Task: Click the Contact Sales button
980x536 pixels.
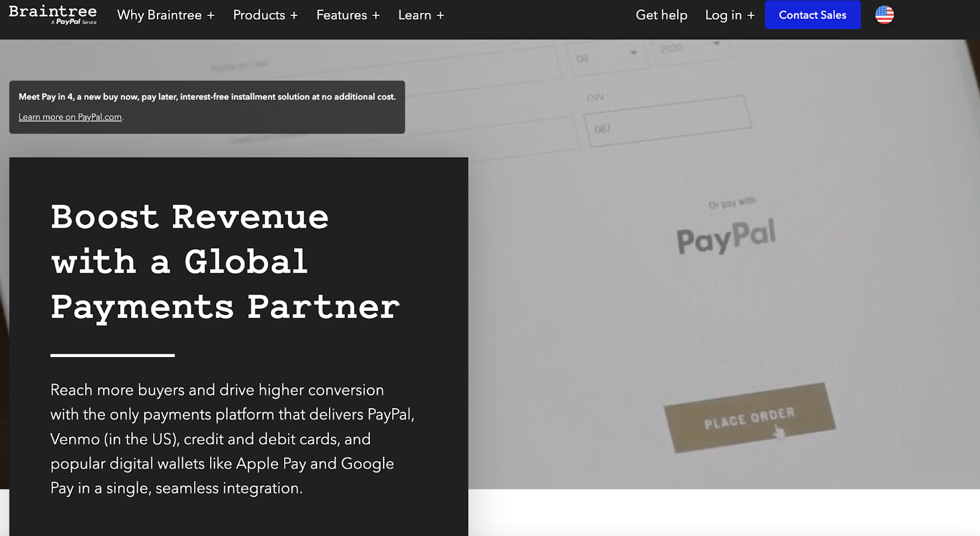Action: (x=813, y=15)
